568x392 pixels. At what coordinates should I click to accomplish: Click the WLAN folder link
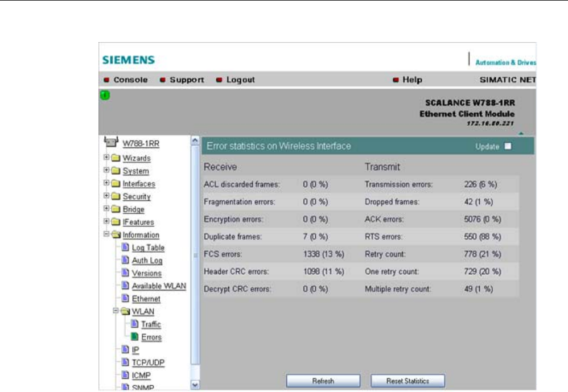click(143, 312)
